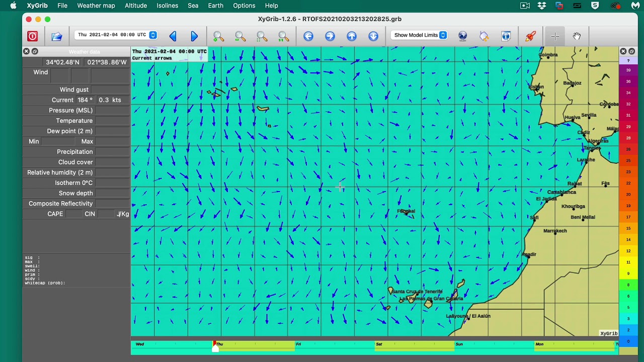Screen dimensions: 644x362
Task: Open the Altitude menu
Action: [x=136, y=6]
